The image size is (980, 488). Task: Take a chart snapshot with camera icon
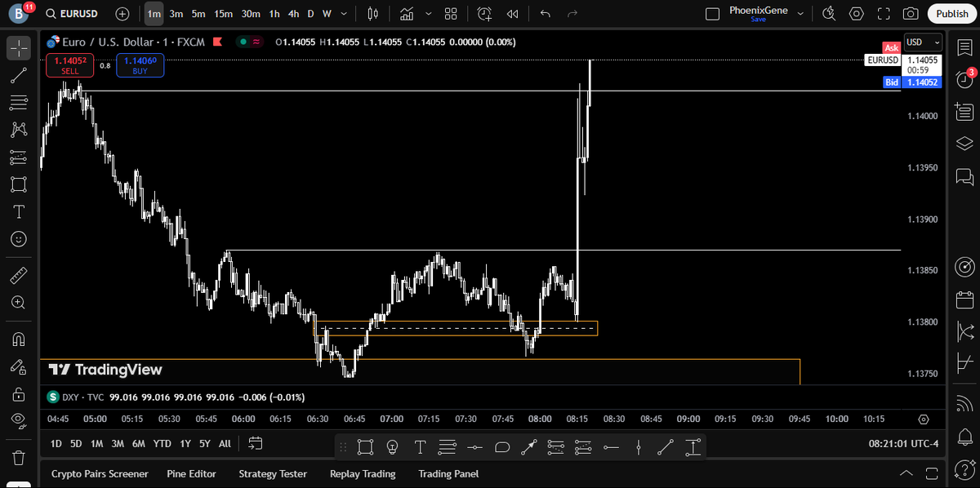coord(911,14)
